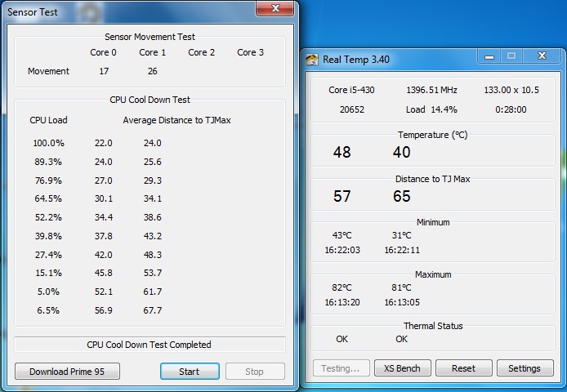This screenshot has width=567, height=392.
Task: Click the 1396.51 MHz clock reading
Action: (x=431, y=90)
